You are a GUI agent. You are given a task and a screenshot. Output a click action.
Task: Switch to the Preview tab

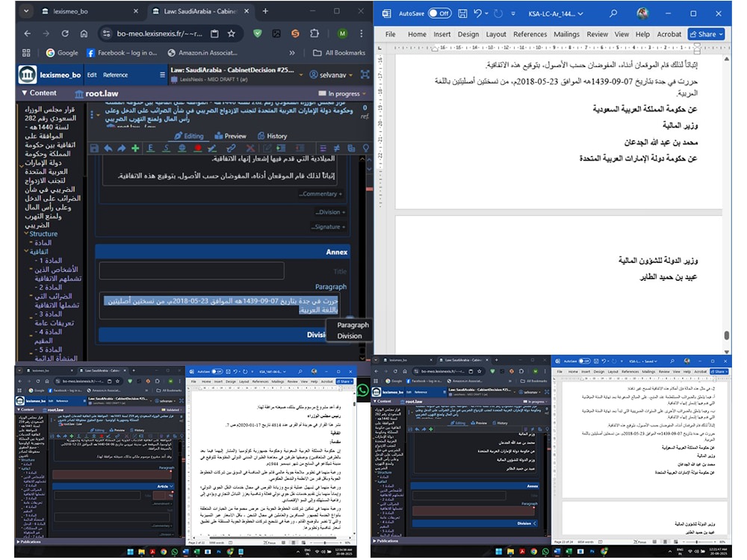click(230, 136)
